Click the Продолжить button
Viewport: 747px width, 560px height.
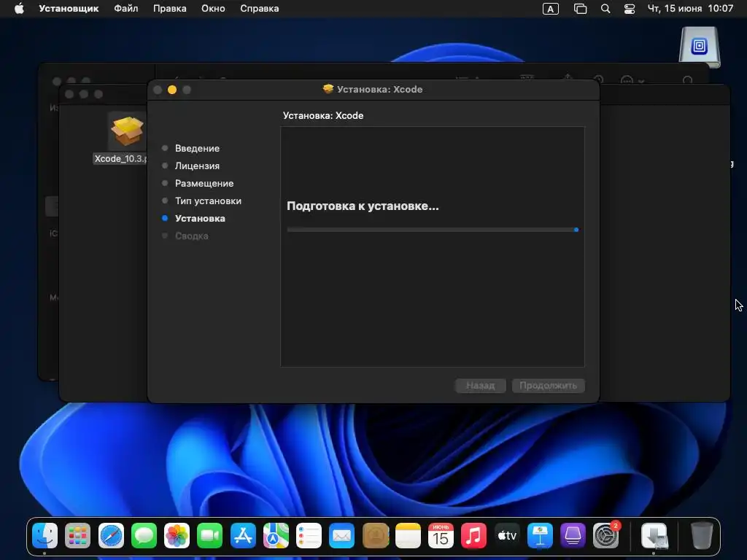pos(549,385)
